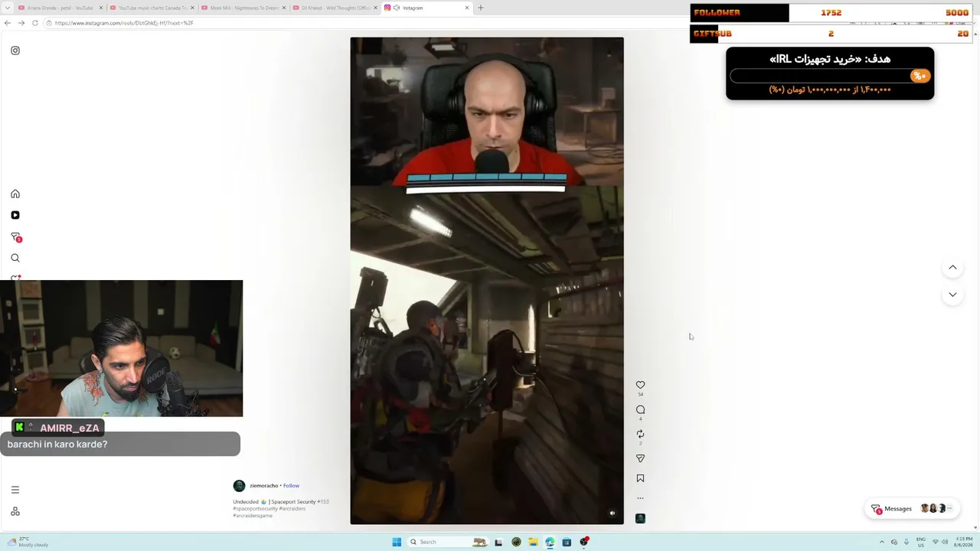Click the reel video to pause
The image size is (980, 551).
point(487,281)
